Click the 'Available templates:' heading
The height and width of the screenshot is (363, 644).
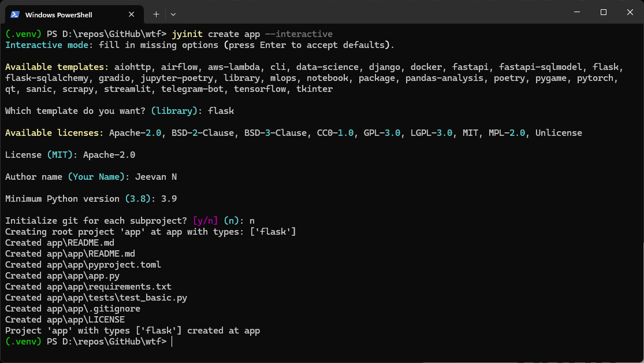coord(57,67)
